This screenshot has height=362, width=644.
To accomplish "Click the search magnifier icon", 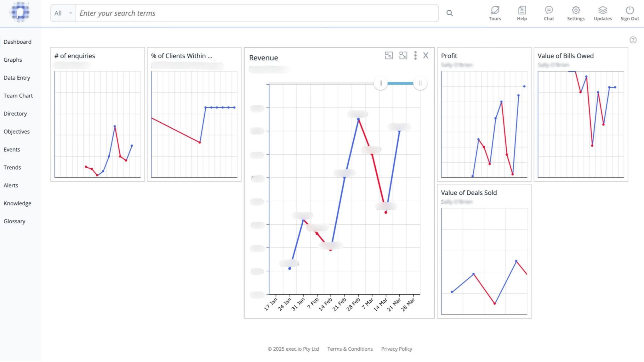I will point(449,13).
